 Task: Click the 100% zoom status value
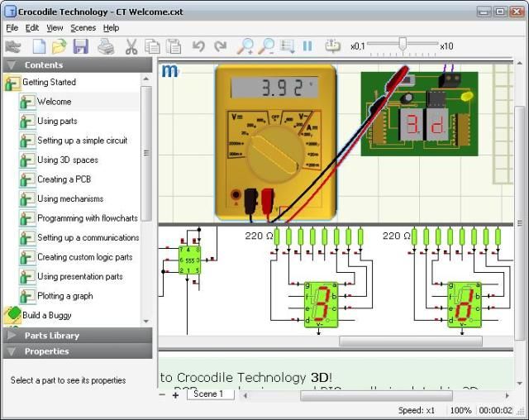(x=460, y=411)
